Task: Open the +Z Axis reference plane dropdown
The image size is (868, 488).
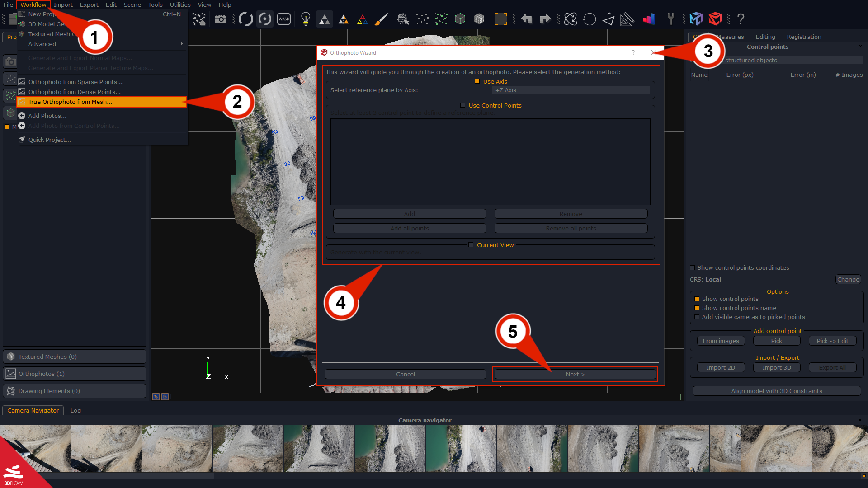Action: pos(571,90)
